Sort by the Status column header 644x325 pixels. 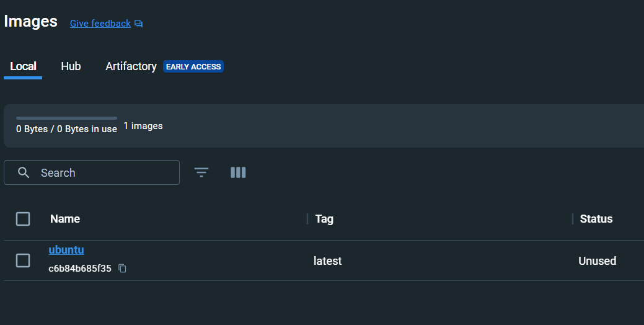596,218
